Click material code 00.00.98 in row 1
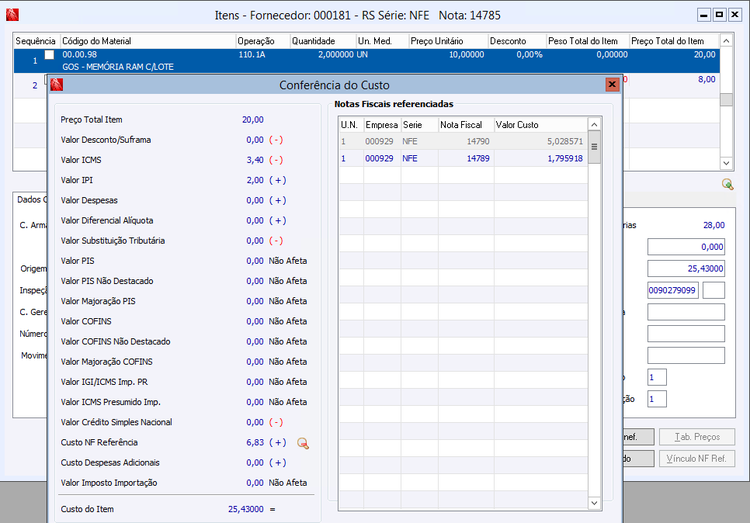The image size is (750, 523). click(x=79, y=55)
